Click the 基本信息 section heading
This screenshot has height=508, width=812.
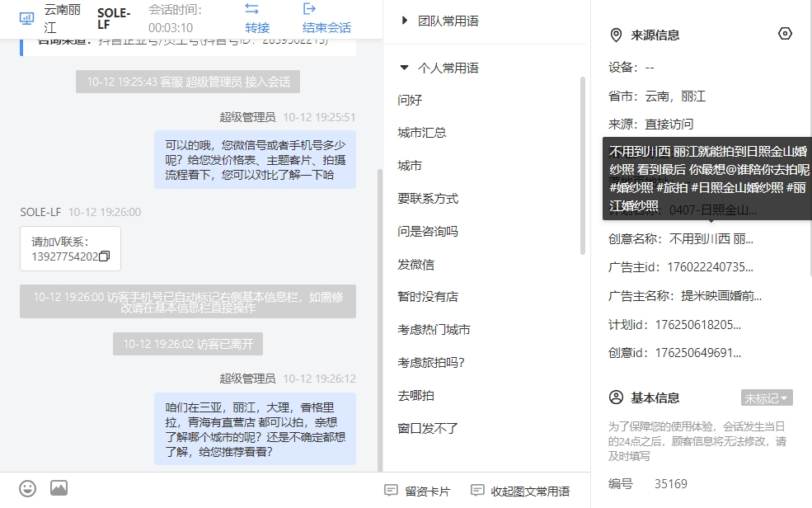(655, 397)
